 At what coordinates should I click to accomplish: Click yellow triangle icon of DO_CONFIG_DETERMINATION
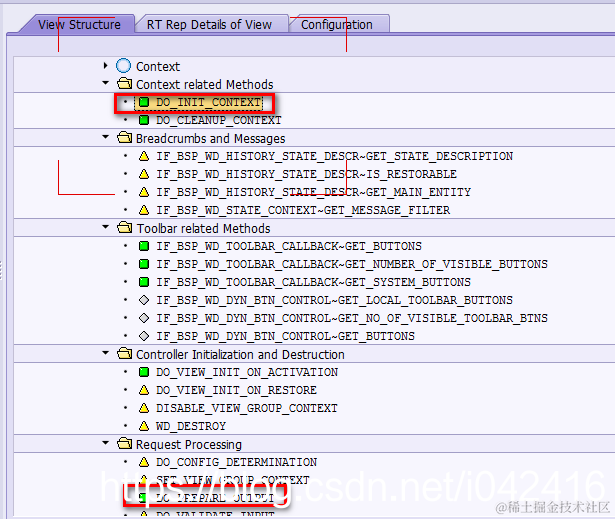[x=144, y=462]
